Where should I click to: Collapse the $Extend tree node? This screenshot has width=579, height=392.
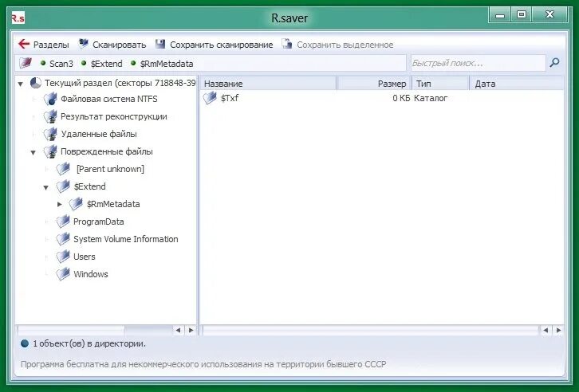click(46, 187)
